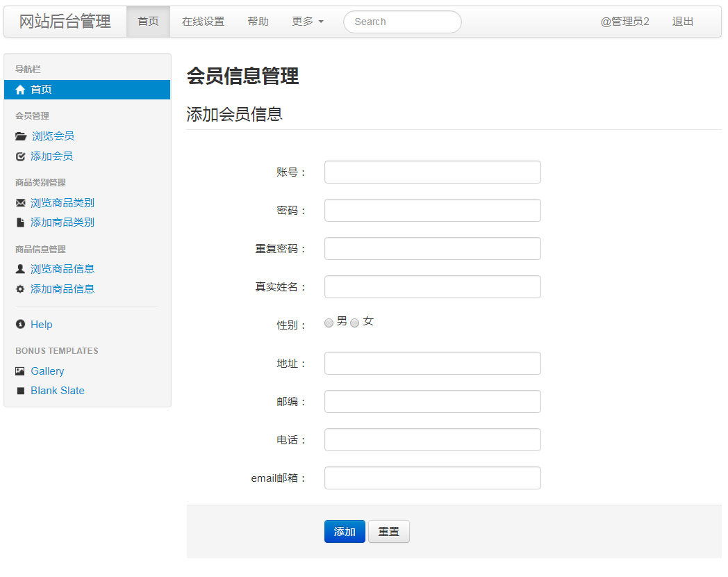This screenshot has width=728, height=577.
Task: Click into the 地址 input field
Action: (432, 364)
